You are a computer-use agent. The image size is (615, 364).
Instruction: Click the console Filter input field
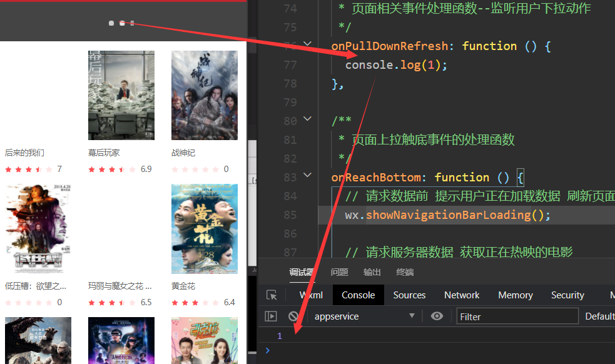pos(517,316)
